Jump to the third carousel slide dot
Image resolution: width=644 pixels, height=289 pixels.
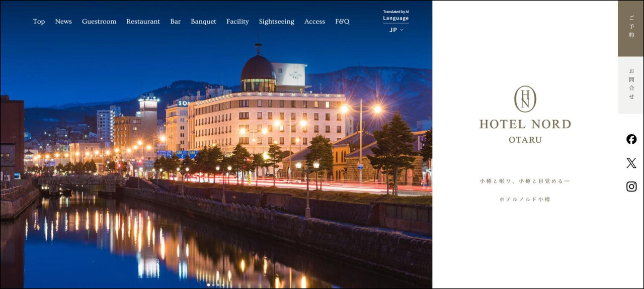click(218, 285)
